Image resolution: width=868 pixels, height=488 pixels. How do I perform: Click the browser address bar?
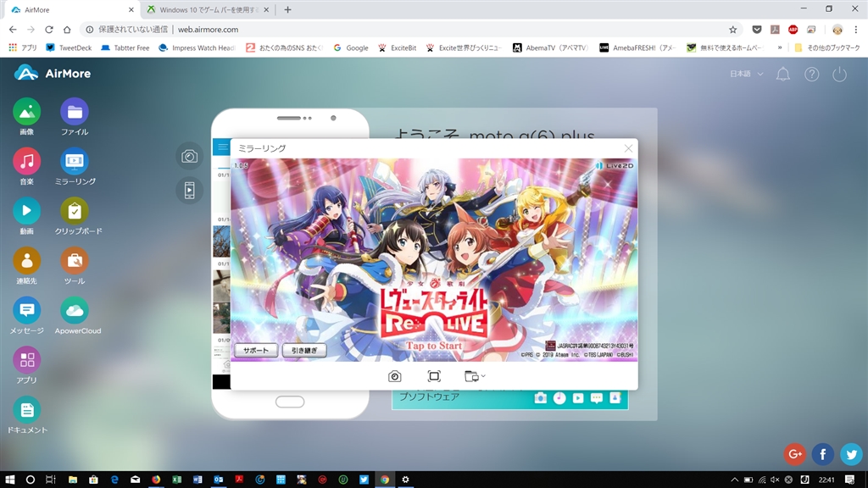pos(409,30)
